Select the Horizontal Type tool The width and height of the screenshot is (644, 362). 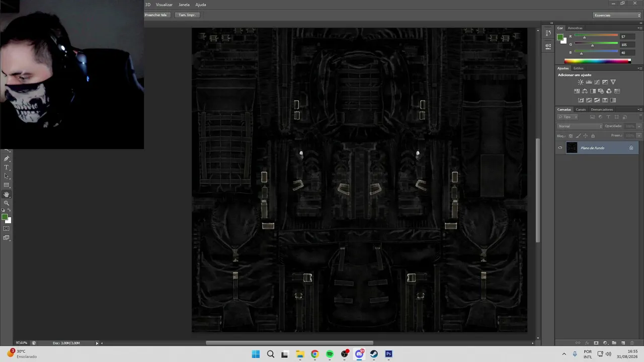[7, 167]
